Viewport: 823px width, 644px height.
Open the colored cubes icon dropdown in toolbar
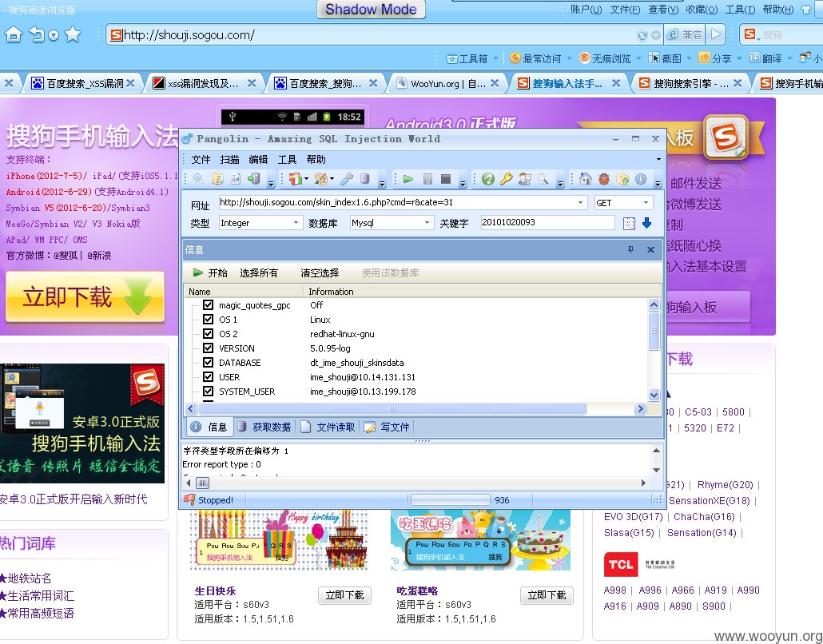307,179
